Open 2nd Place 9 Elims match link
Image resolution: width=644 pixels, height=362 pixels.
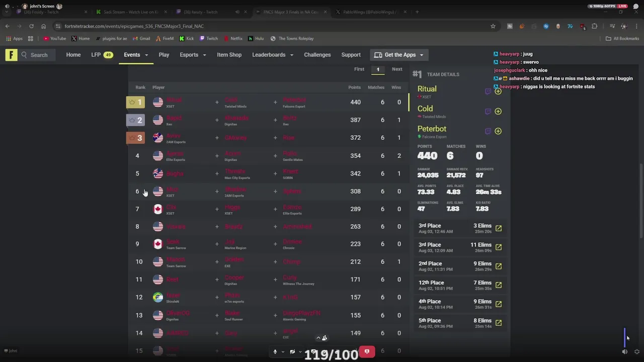499,266
